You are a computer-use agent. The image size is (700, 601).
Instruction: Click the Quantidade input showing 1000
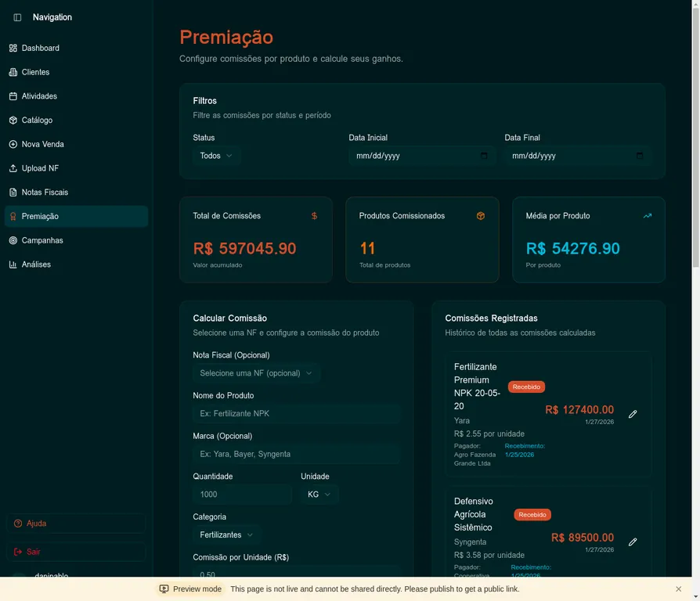click(242, 494)
